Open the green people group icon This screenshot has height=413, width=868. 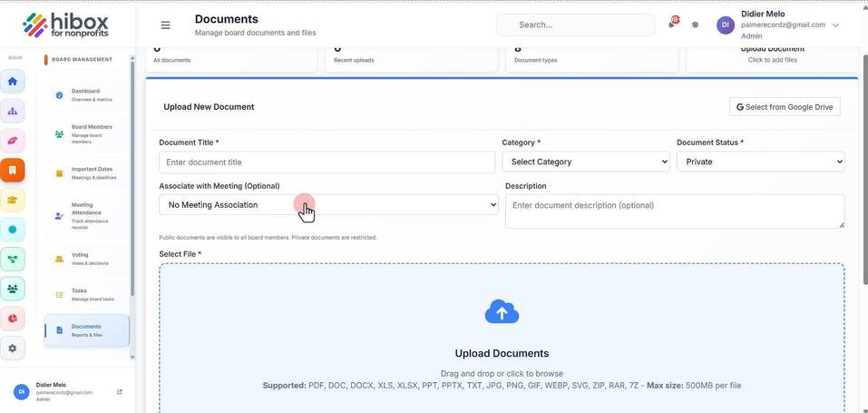pyautogui.click(x=12, y=289)
